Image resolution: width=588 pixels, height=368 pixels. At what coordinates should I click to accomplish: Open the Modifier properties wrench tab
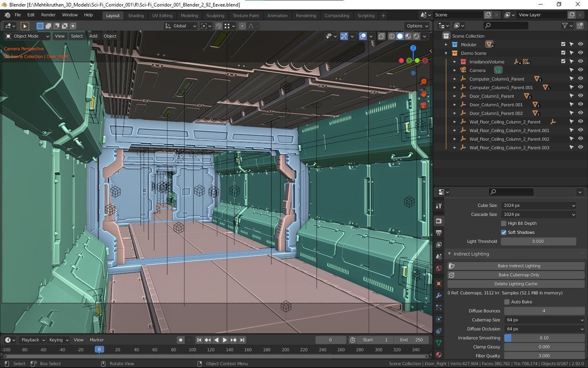tap(439, 295)
